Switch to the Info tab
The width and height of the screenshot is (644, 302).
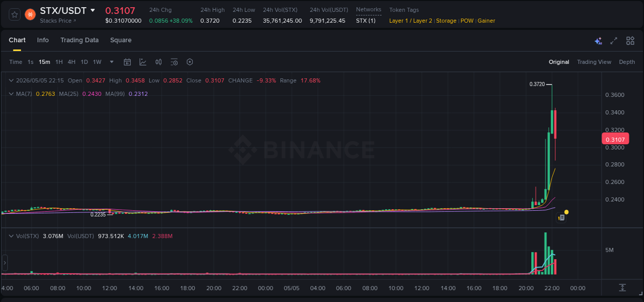[x=43, y=40]
